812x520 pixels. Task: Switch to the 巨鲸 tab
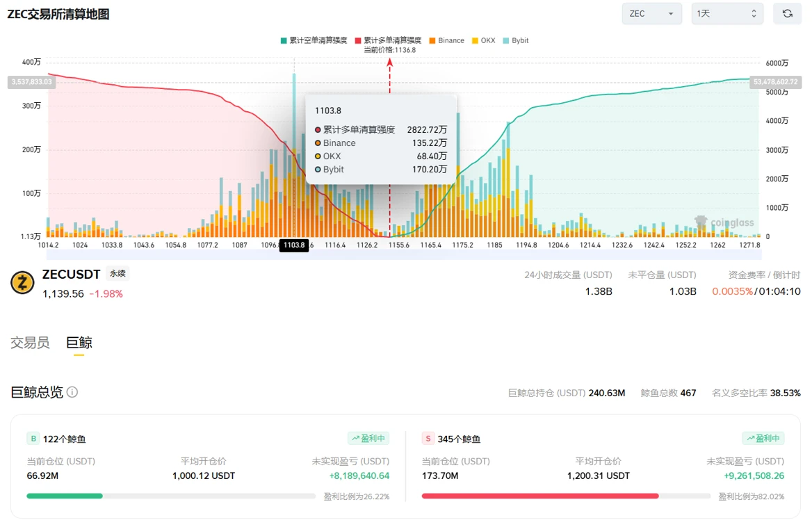point(79,342)
